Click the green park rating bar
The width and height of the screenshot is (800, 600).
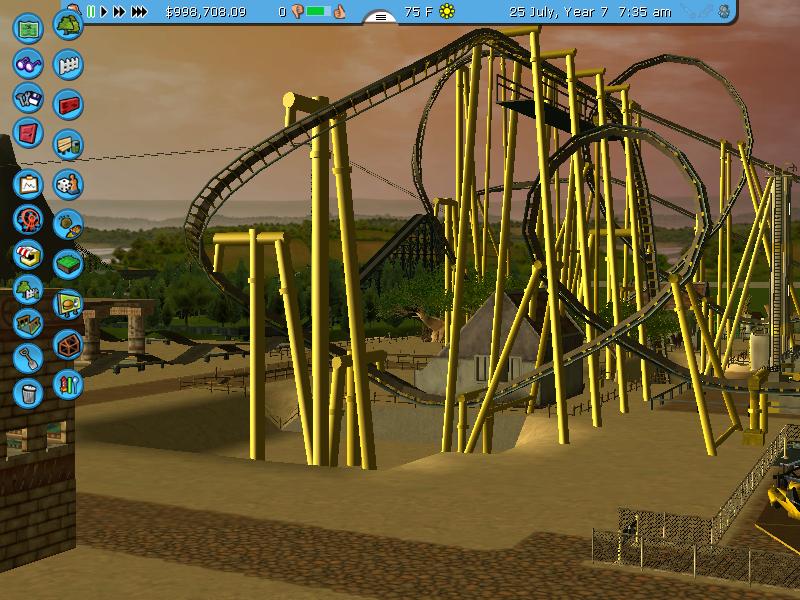click(318, 11)
